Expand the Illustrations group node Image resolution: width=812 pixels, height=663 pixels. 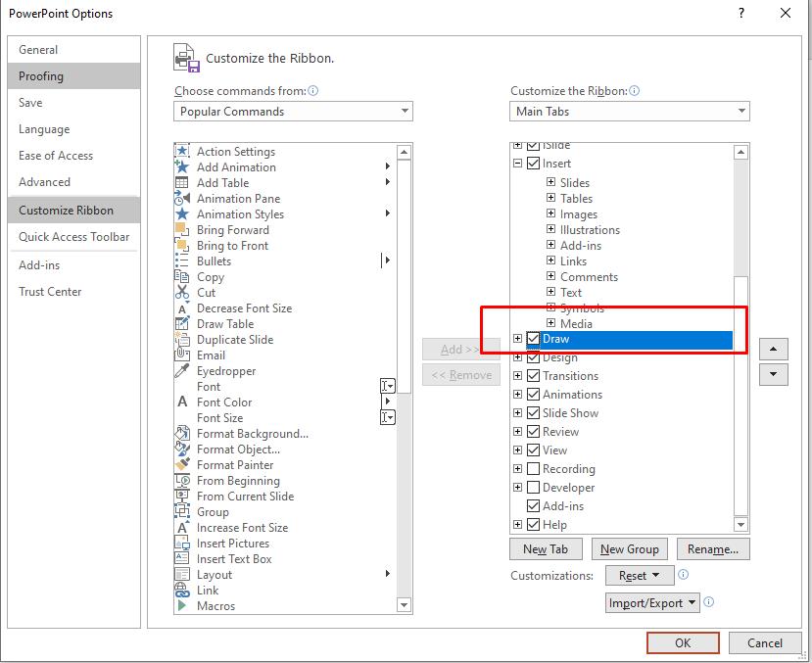(551, 229)
